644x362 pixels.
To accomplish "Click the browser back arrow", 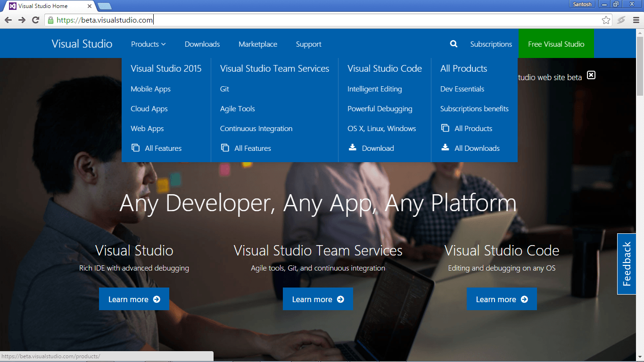I will pos(8,20).
